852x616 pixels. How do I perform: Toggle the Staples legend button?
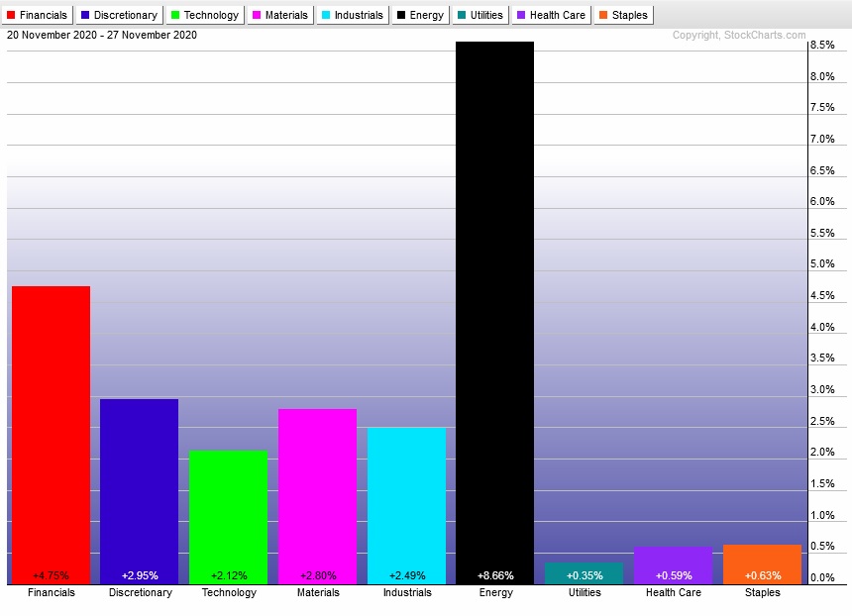pyautogui.click(x=624, y=15)
